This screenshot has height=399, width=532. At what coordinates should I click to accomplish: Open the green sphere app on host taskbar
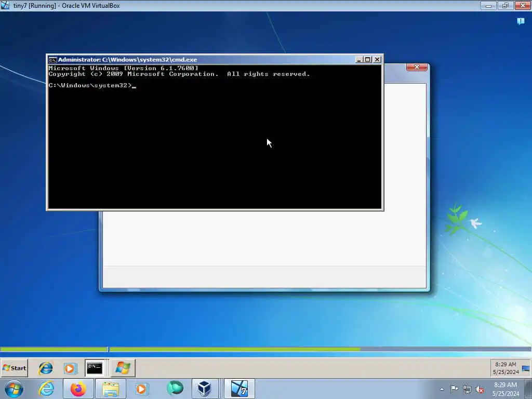(175, 388)
